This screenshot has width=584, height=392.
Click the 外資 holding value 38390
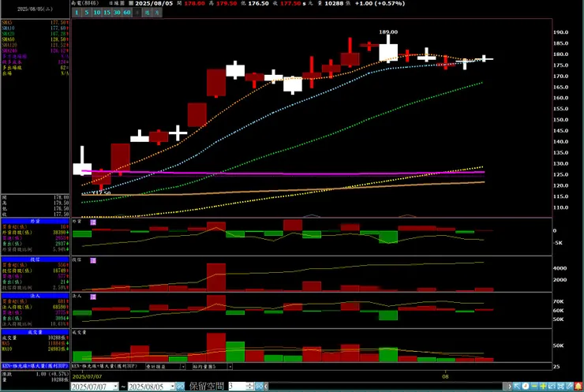click(x=59, y=233)
